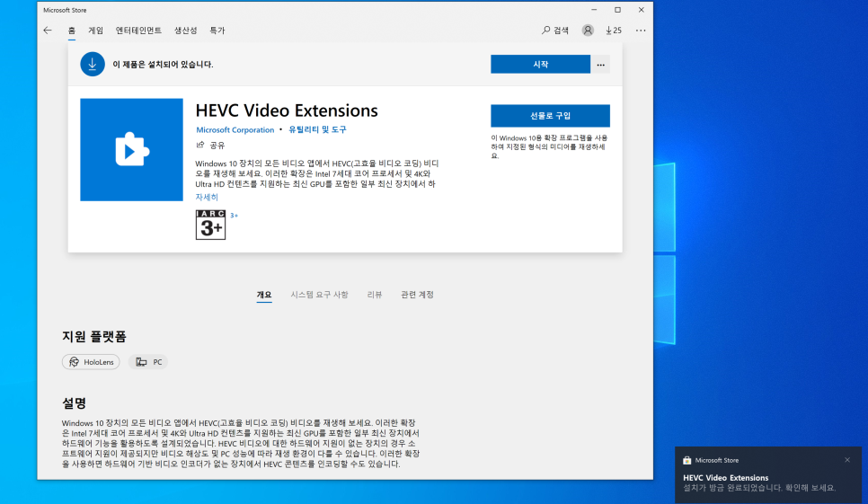Image resolution: width=868 pixels, height=504 pixels.
Task: Open the Microsoft Corporation publisher link
Action: click(x=235, y=130)
